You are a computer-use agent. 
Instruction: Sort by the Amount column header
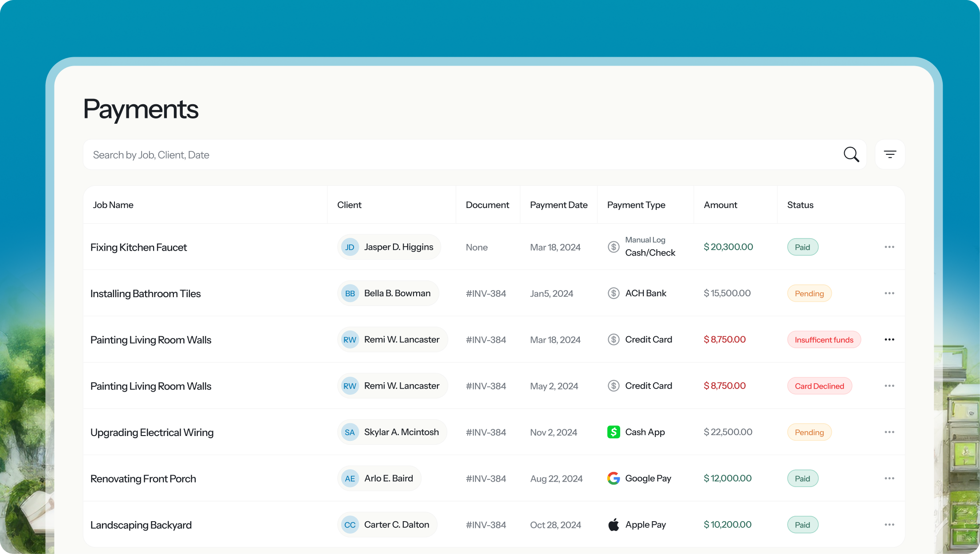click(x=720, y=205)
